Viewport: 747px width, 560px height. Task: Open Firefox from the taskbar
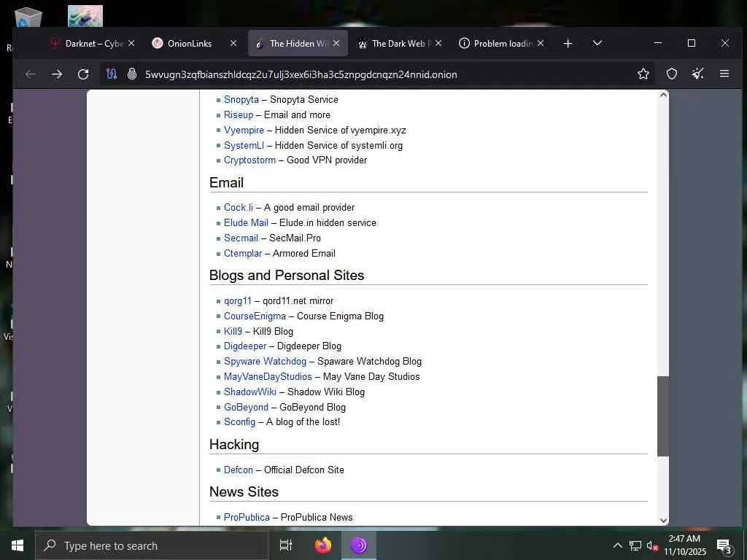click(x=323, y=545)
